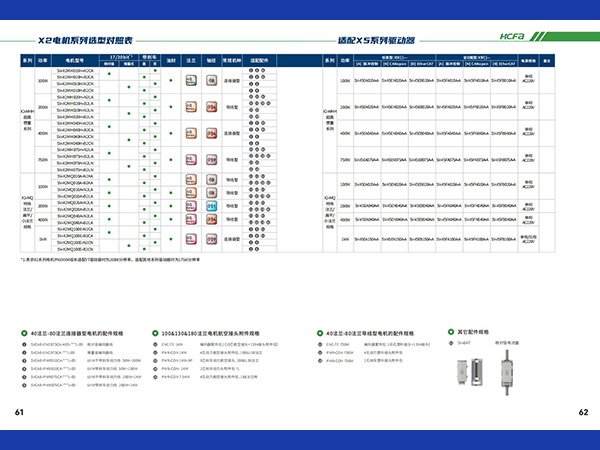Click page number 61 at bottom left
Image resolution: width=600 pixels, height=450 pixels.
20,412
